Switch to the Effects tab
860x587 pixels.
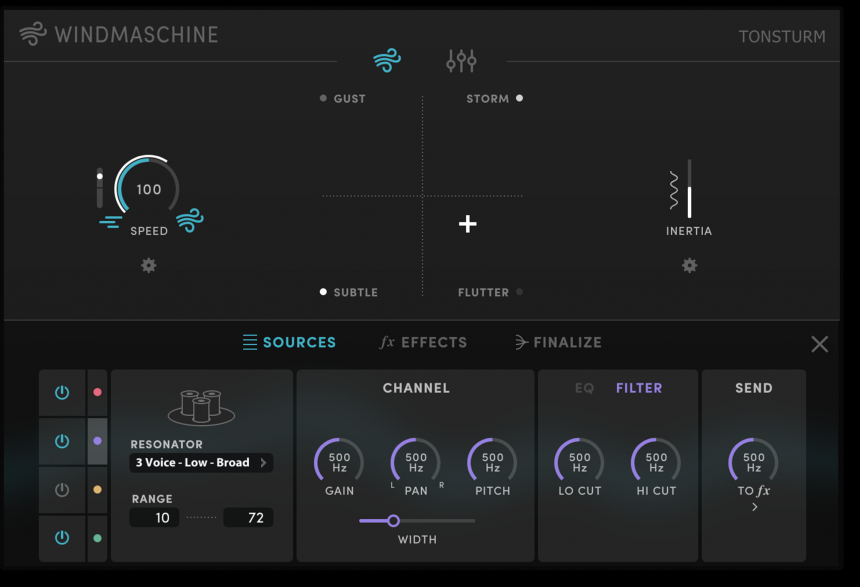pyautogui.click(x=423, y=342)
